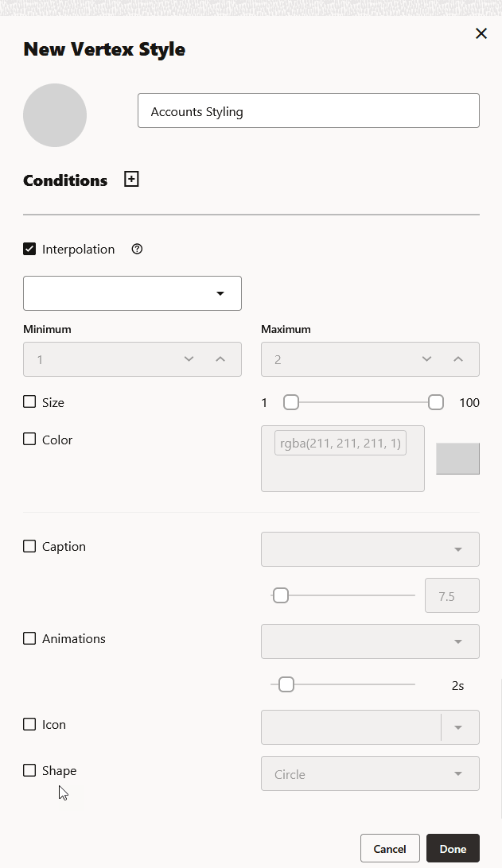Click the circular vertex style preview
This screenshot has width=502, height=868.
55,115
